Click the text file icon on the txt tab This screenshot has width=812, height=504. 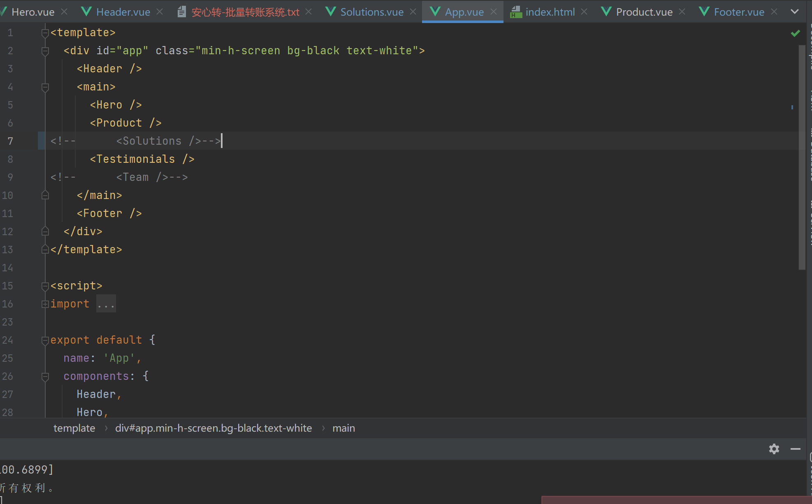pos(181,12)
